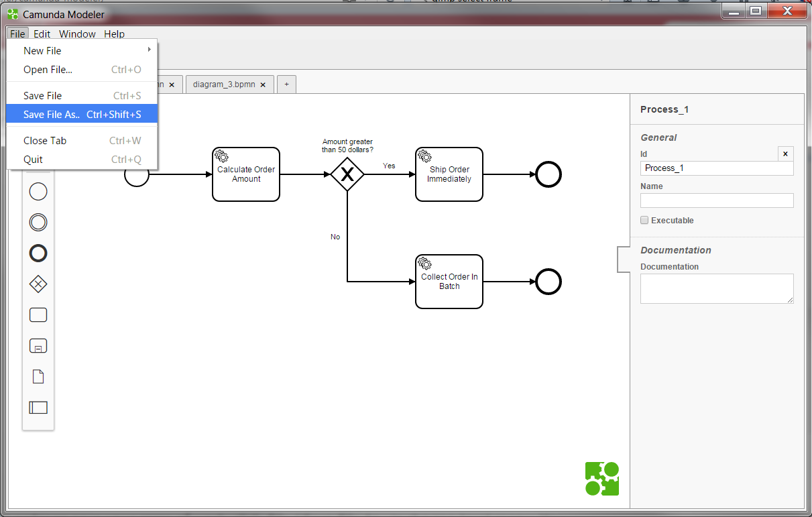Select the Sub-Process tool from the palette
Viewport: 812px width, 517px height.
point(38,345)
